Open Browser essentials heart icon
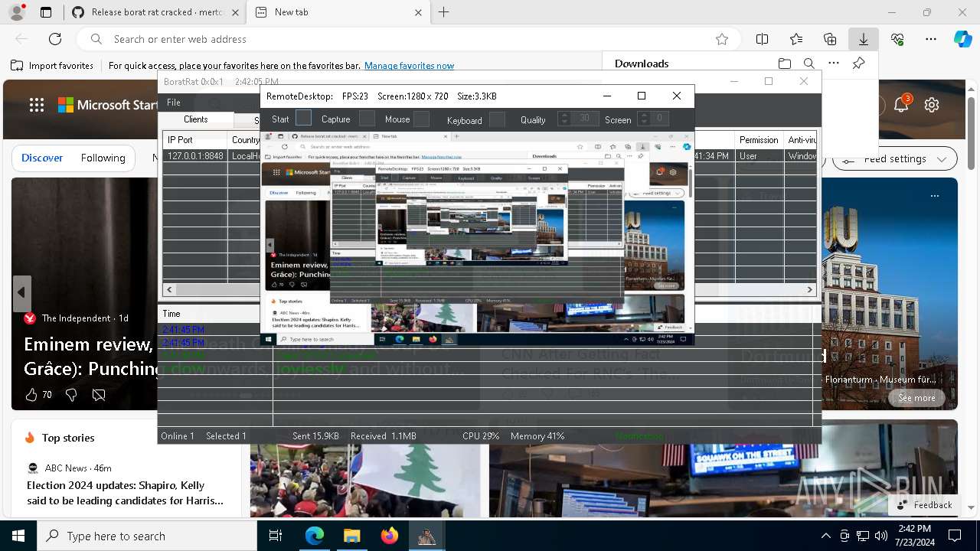The width and height of the screenshot is (980, 551). (x=897, y=39)
